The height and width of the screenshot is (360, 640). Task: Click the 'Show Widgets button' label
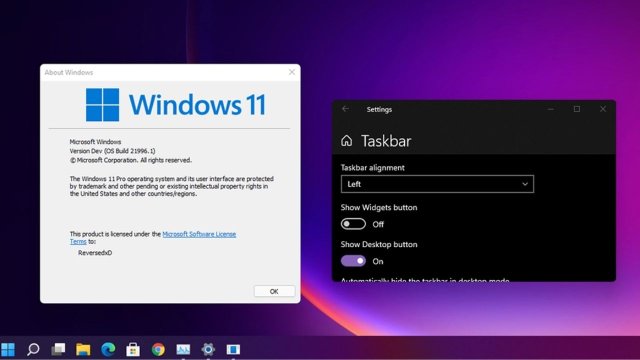coord(379,208)
